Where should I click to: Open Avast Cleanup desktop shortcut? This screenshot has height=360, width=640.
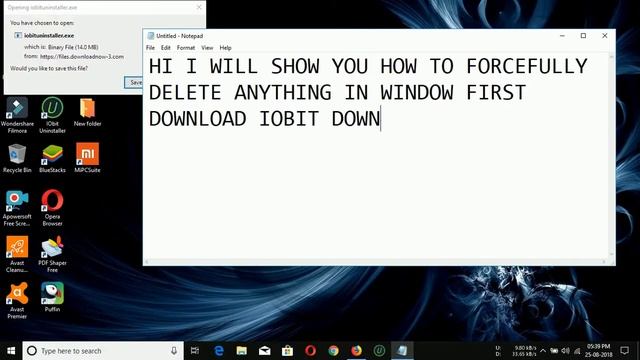tap(17, 254)
